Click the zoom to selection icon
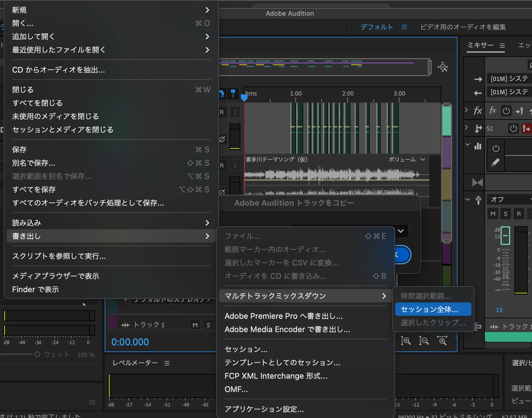The width and height of the screenshot is (532, 418). point(442,341)
